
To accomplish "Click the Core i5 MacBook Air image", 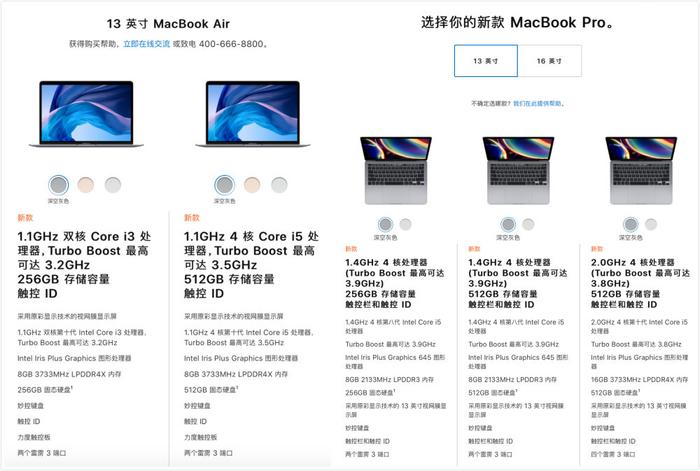I will coord(253,114).
